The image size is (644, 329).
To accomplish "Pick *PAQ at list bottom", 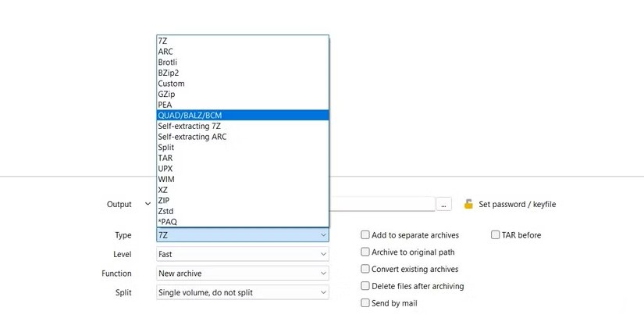I will point(243,222).
